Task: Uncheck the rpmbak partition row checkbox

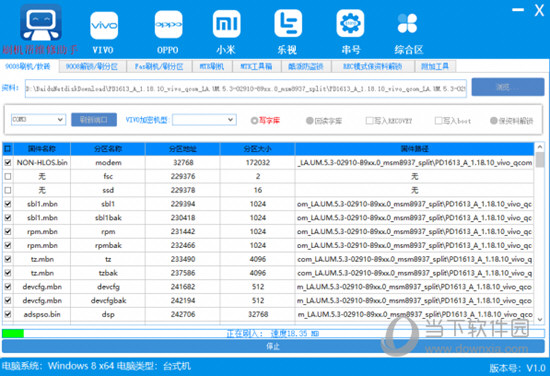Action: coord(8,245)
